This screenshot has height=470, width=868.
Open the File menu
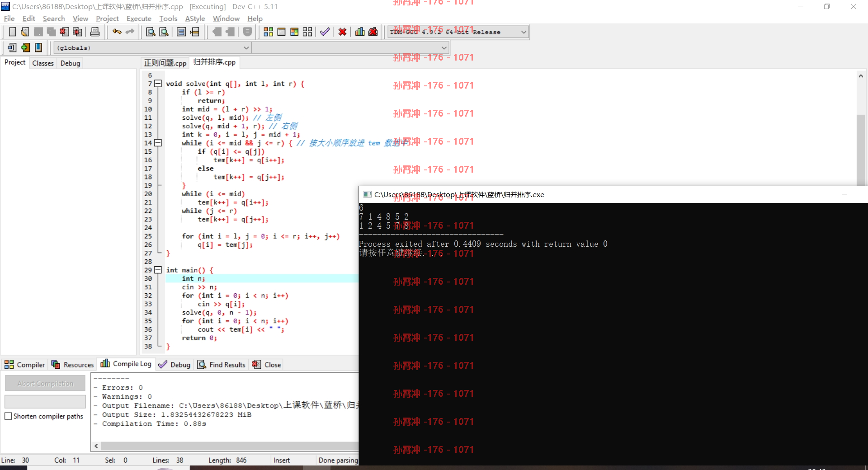point(9,19)
